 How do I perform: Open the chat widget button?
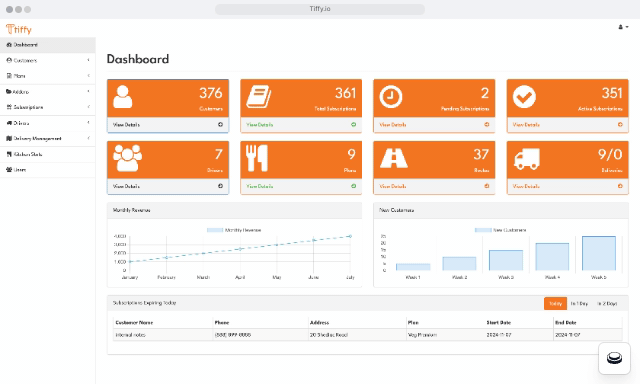pyautogui.click(x=614, y=358)
